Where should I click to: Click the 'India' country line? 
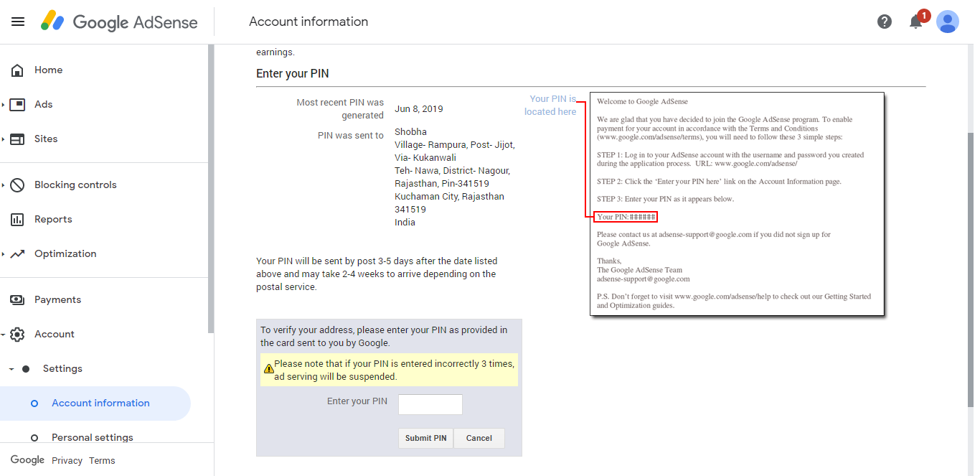click(405, 223)
